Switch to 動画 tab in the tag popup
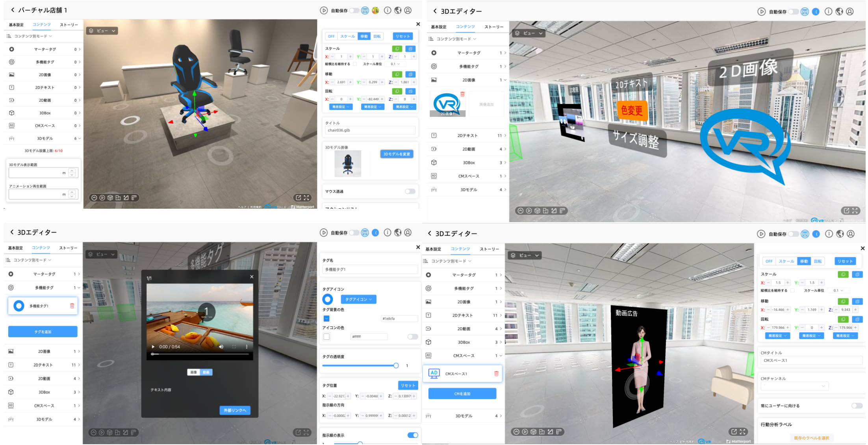Viewport: 868px width, 445px height. tap(206, 372)
